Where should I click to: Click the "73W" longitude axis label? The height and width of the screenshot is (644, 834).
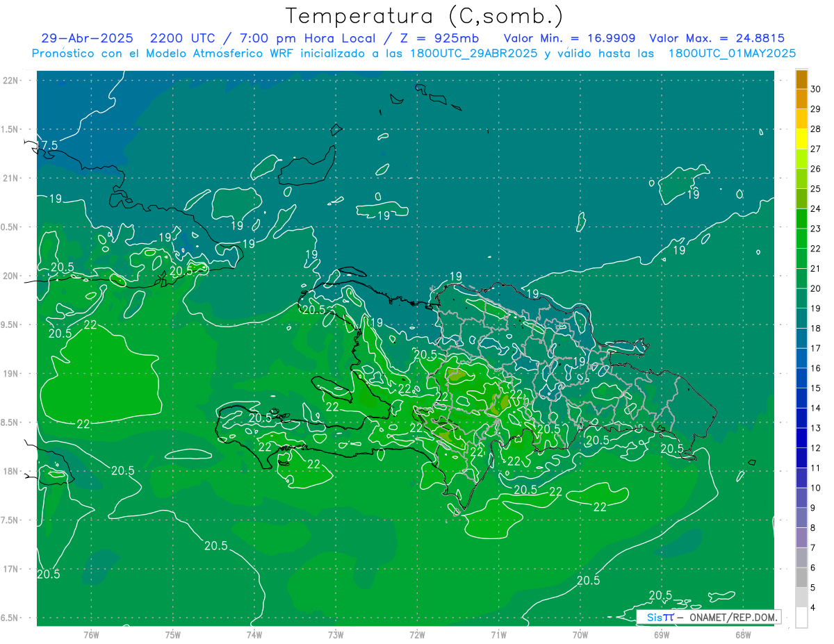(336, 634)
